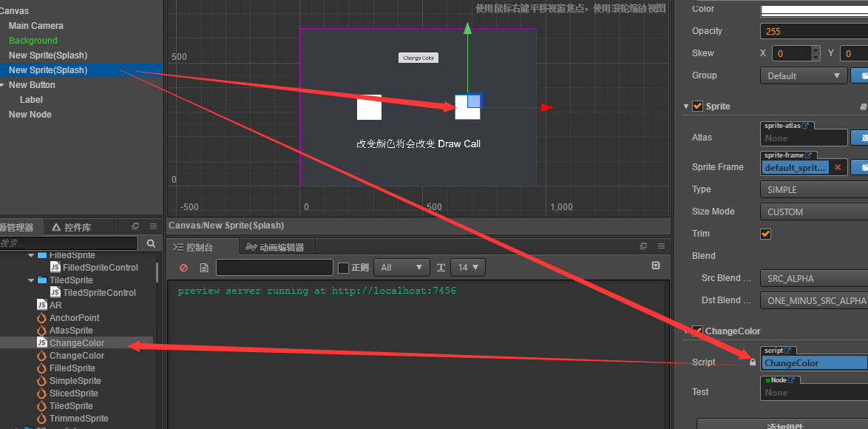Screen dimensions: 868x429
Task: Pop out the assets panel
Action: click(x=135, y=226)
